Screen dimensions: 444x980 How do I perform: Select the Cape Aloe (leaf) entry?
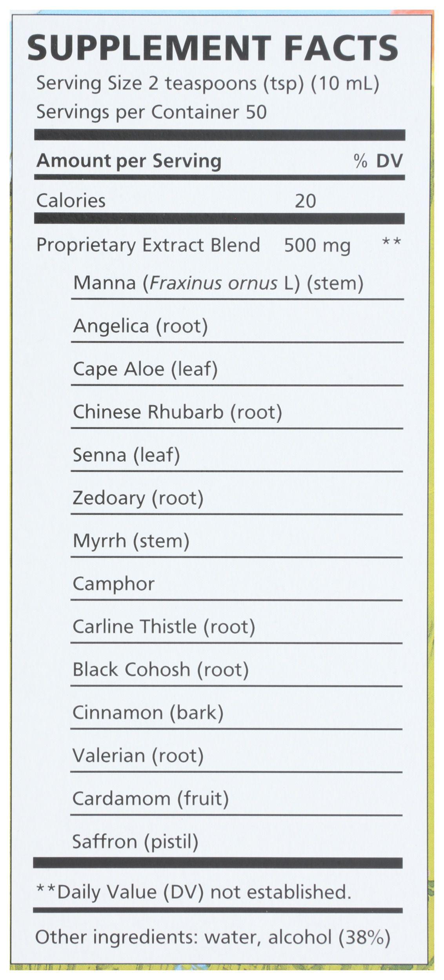point(145,369)
